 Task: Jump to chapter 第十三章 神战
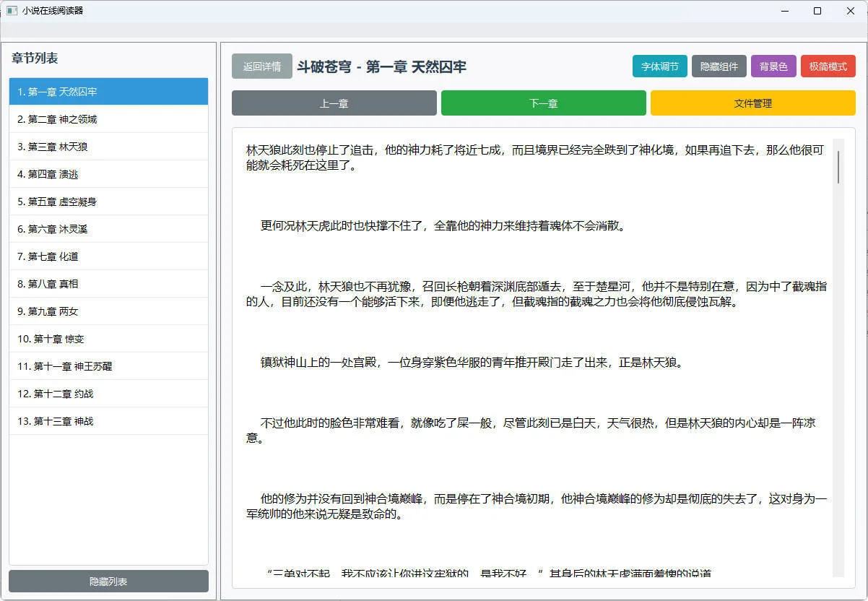[108, 420]
